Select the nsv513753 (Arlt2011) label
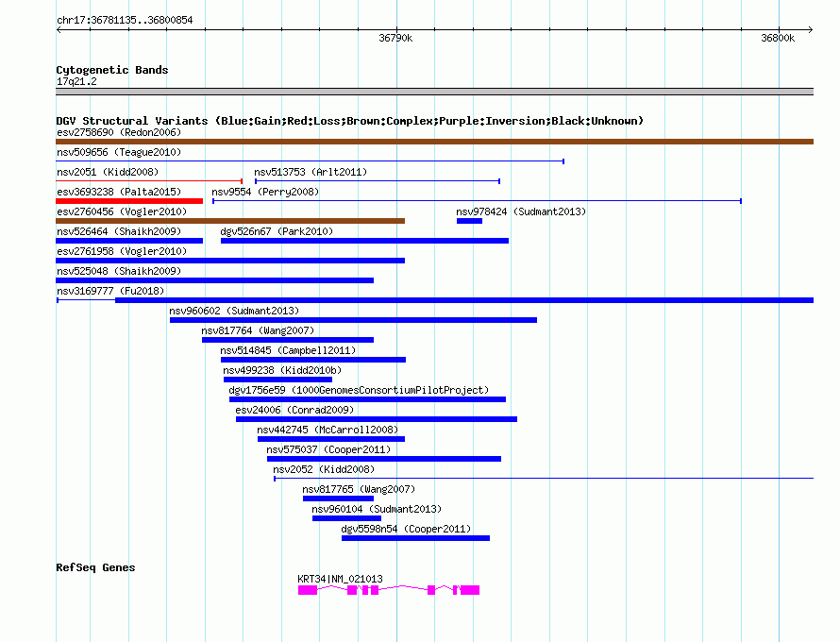 click(x=311, y=172)
